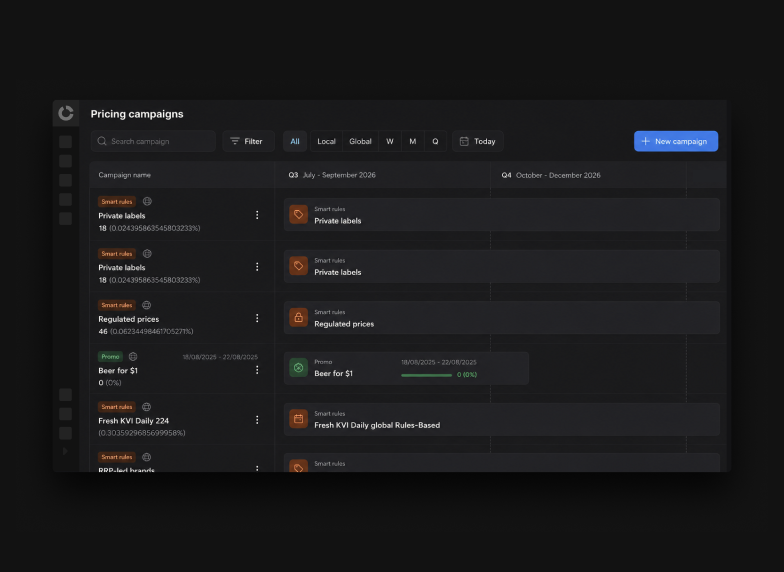The width and height of the screenshot is (784, 572).
Task: Click the 46 (0.0623…%) value
Action: click(x=146, y=332)
